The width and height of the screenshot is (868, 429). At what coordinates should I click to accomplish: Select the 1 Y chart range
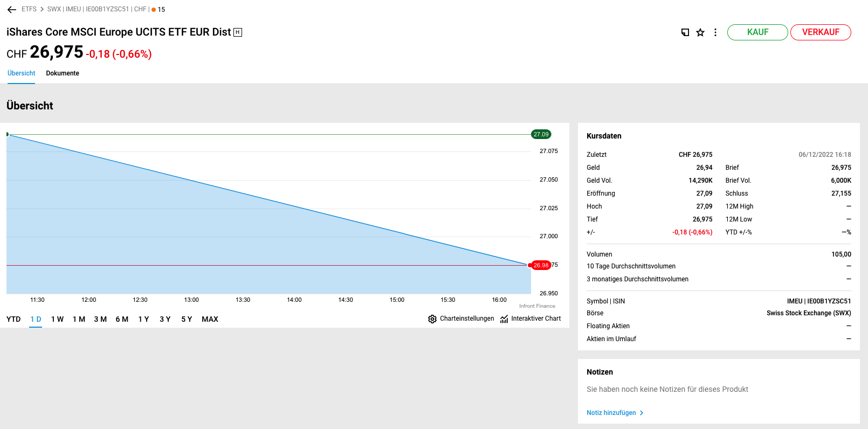click(143, 319)
